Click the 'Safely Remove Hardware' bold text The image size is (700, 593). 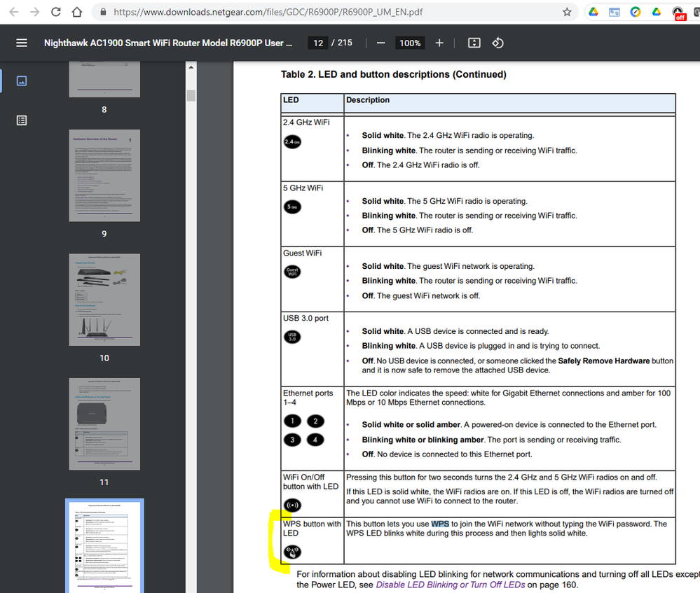pyautogui.click(x=603, y=361)
